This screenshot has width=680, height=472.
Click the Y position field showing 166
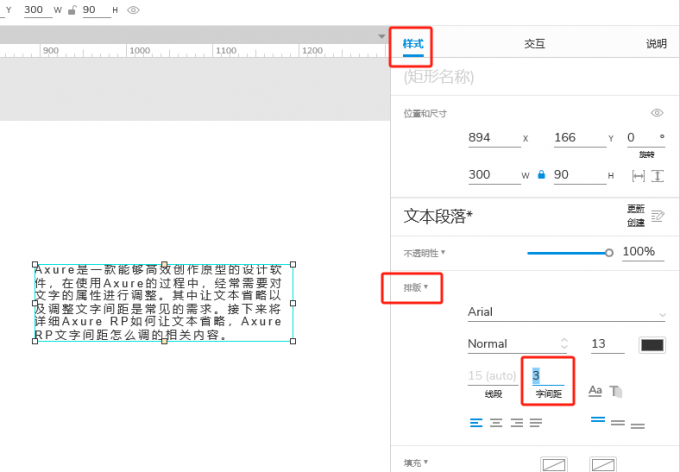(x=580, y=138)
